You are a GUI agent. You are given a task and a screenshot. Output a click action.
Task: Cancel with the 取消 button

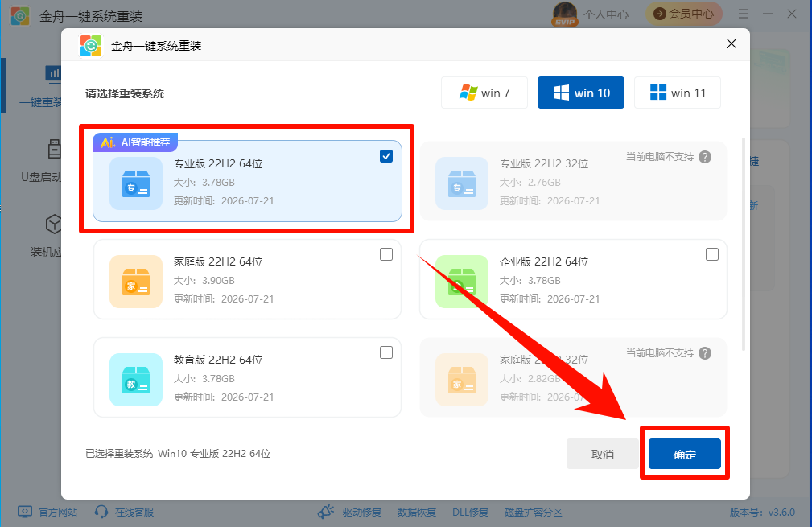pyautogui.click(x=602, y=454)
